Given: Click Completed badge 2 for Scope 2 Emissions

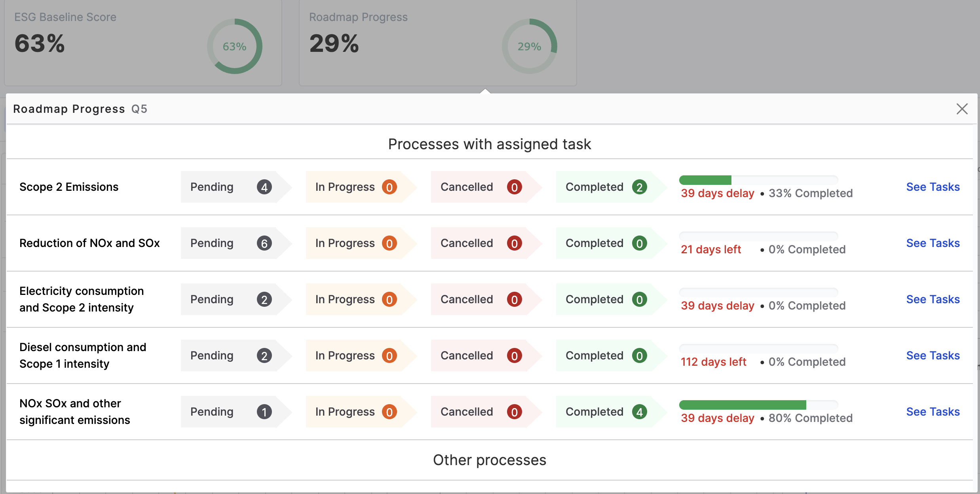Looking at the screenshot, I should click(x=639, y=187).
